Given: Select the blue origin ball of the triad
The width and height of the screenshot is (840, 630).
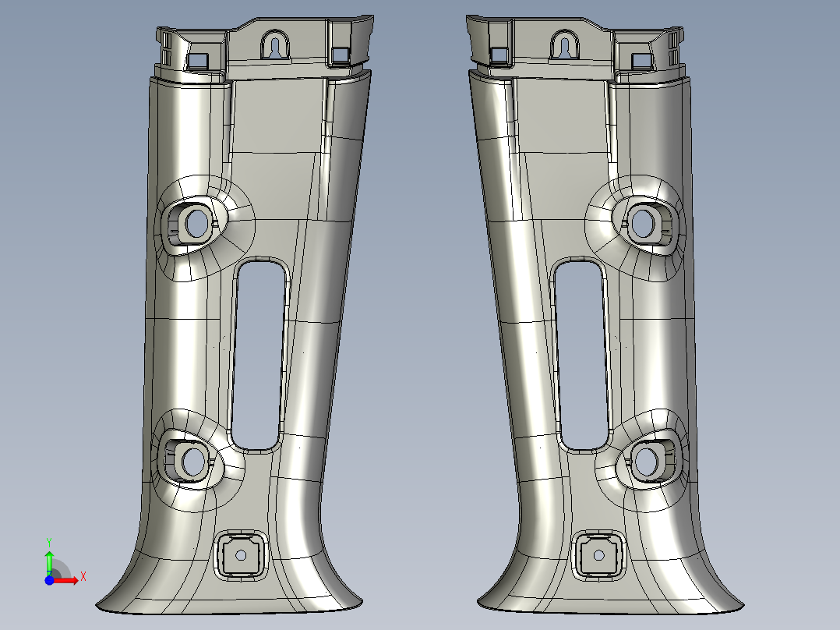Looking at the screenshot, I should click(x=49, y=581).
